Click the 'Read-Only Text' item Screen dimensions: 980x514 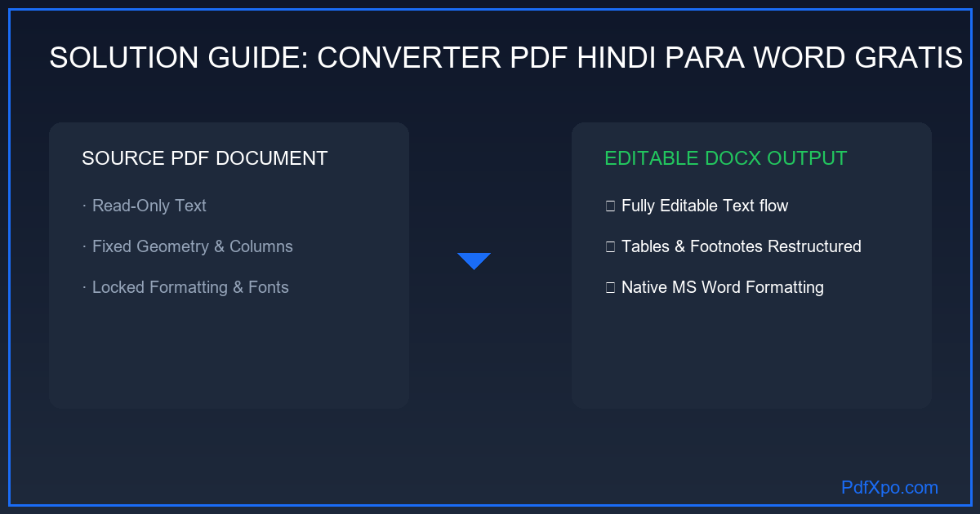[x=145, y=206]
